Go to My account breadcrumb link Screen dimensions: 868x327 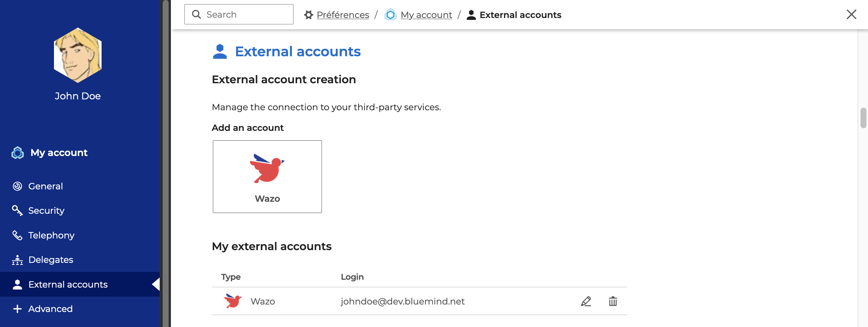pos(426,15)
